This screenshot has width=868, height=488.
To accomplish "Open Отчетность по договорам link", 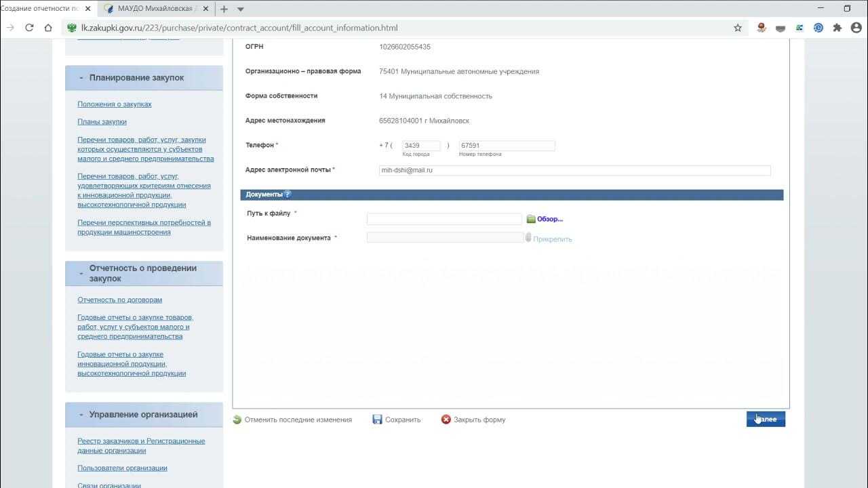I will [119, 300].
